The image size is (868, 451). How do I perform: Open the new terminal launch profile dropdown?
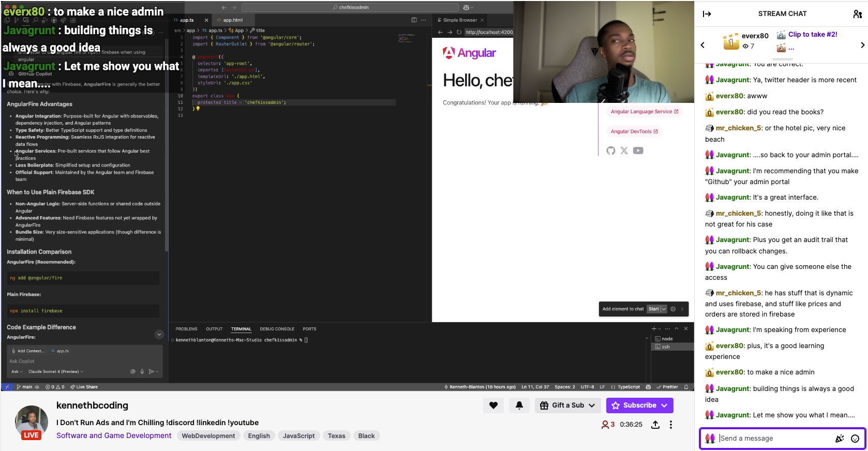pos(660,328)
